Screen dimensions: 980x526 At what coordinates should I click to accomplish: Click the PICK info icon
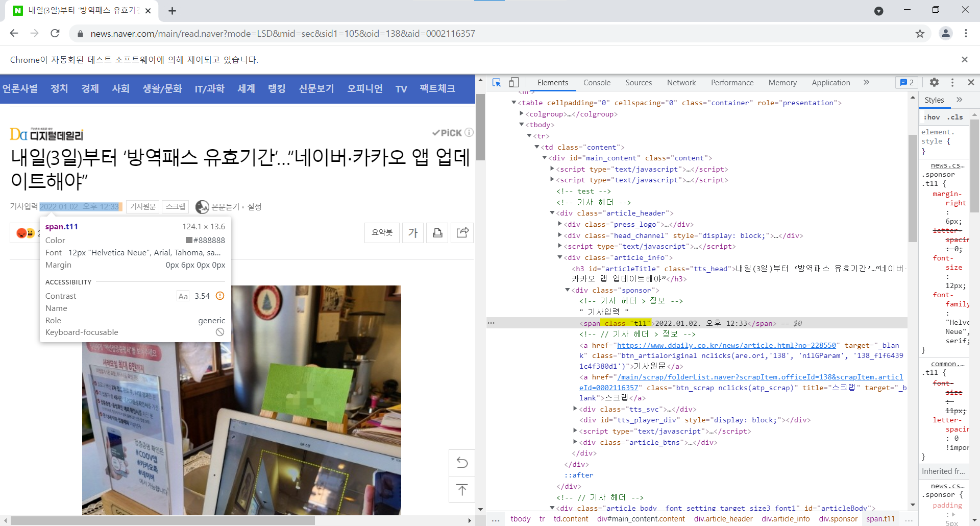(x=469, y=132)
